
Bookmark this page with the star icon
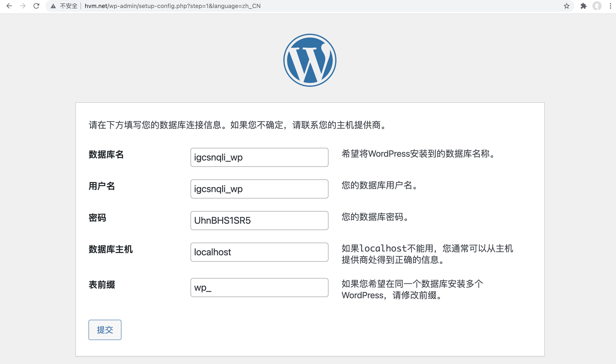point(566,6)
